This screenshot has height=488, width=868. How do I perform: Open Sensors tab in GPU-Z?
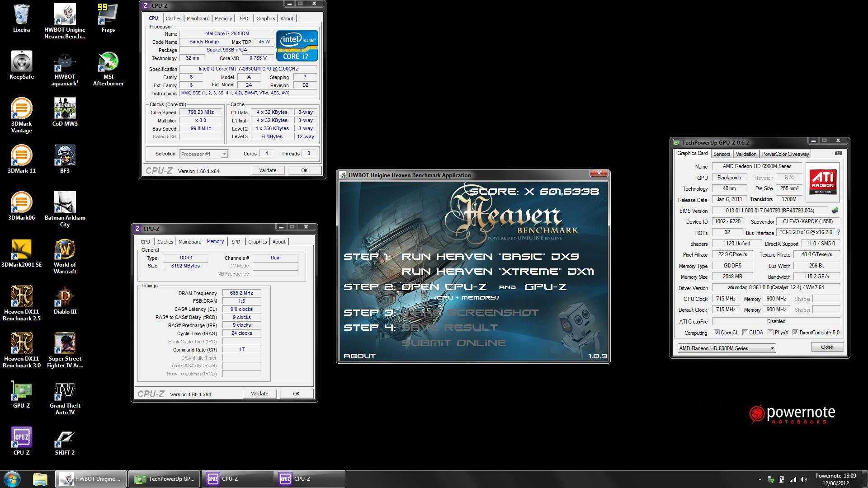tap(722, 154)
